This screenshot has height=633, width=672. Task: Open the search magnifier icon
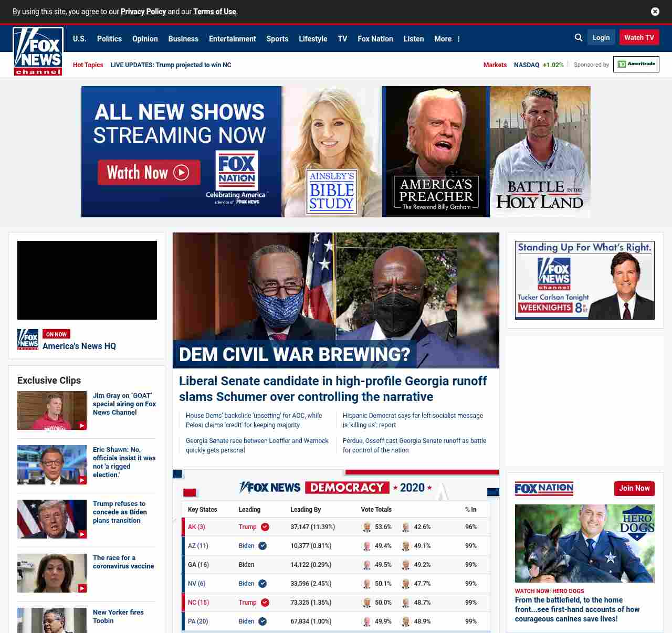click(x=579, y=38)
